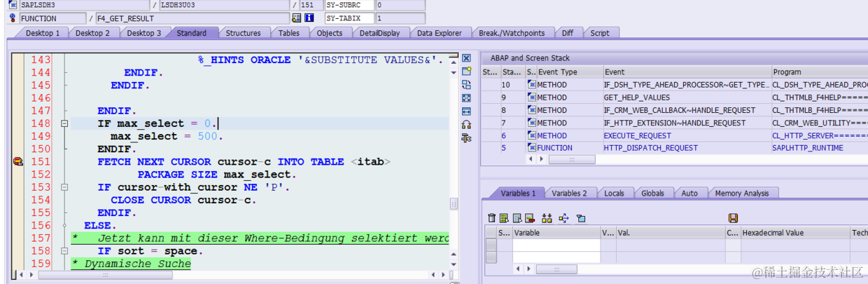Select the Variables 1 tab

518,193
